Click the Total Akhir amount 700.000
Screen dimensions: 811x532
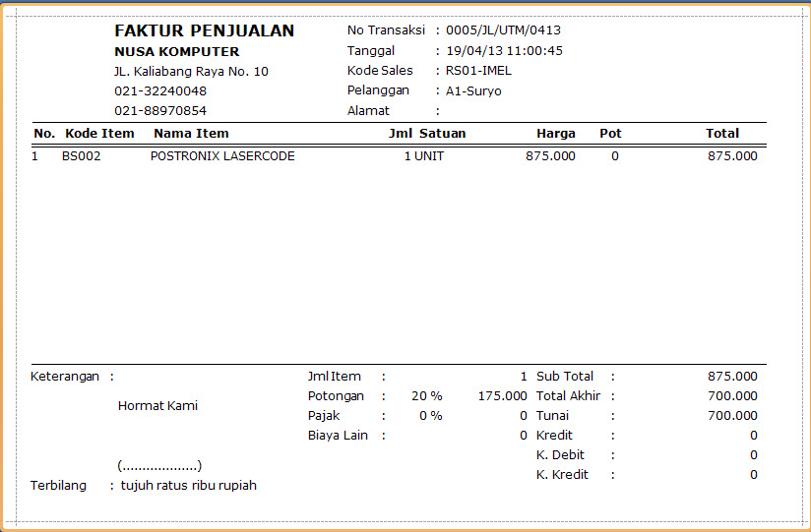[732, 396]
